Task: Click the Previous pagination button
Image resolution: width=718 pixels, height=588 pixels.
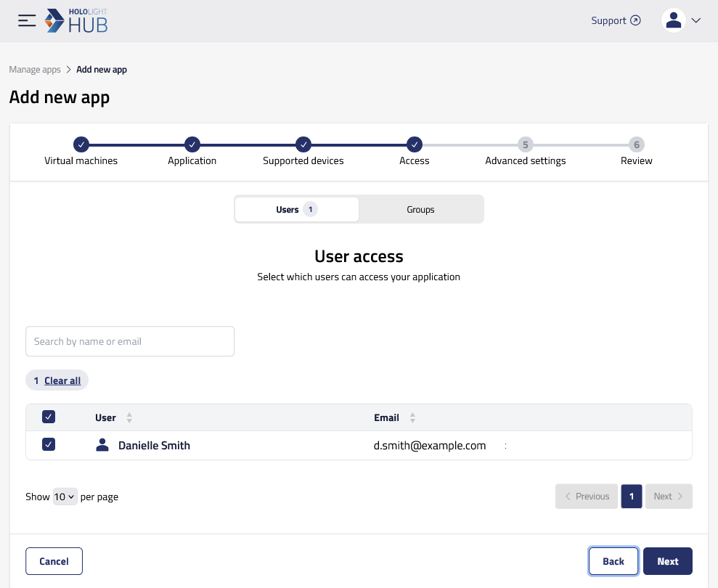Action: [x=587, y=497]
